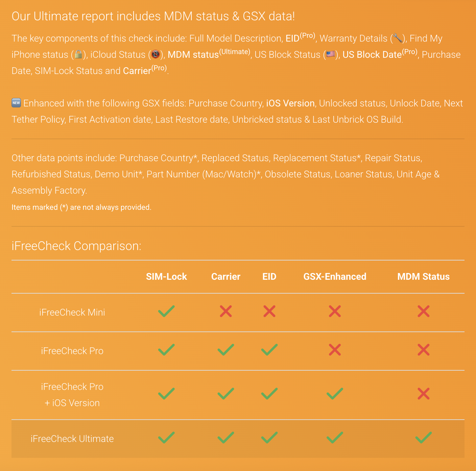Click the iFreeCheck Comparison heading
476x471 pixels.
pyautogui.click(x=76, y=246)
